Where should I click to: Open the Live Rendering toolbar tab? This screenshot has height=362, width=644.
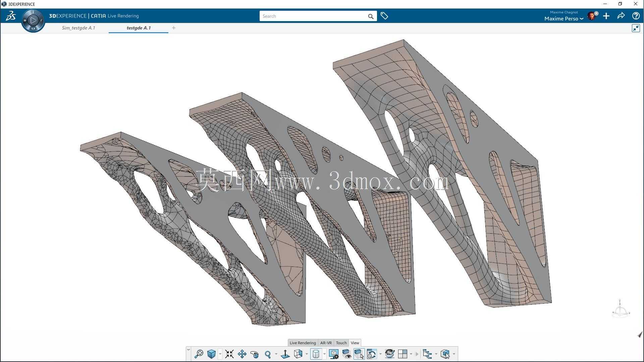click(x=303, y=343)
